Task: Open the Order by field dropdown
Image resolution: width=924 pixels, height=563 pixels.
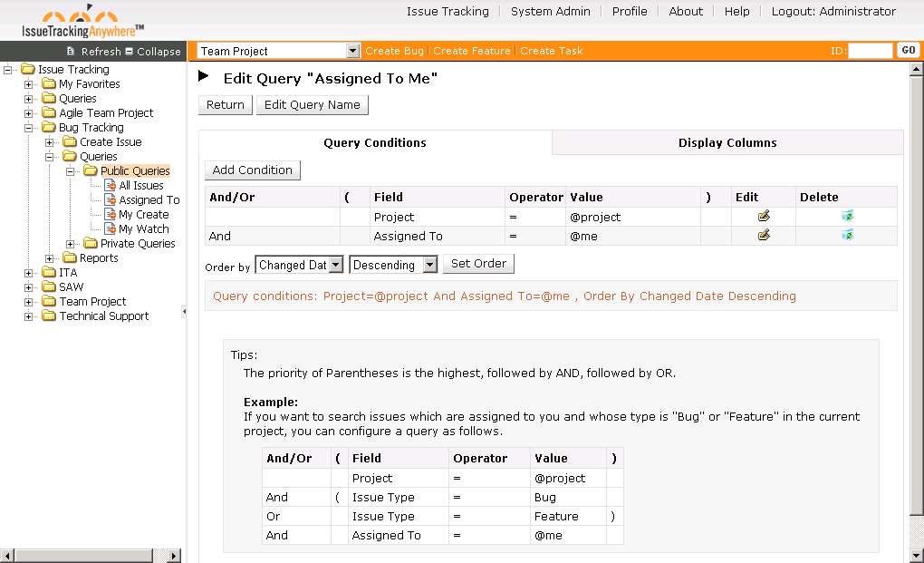Action: (x=335, y=266)
